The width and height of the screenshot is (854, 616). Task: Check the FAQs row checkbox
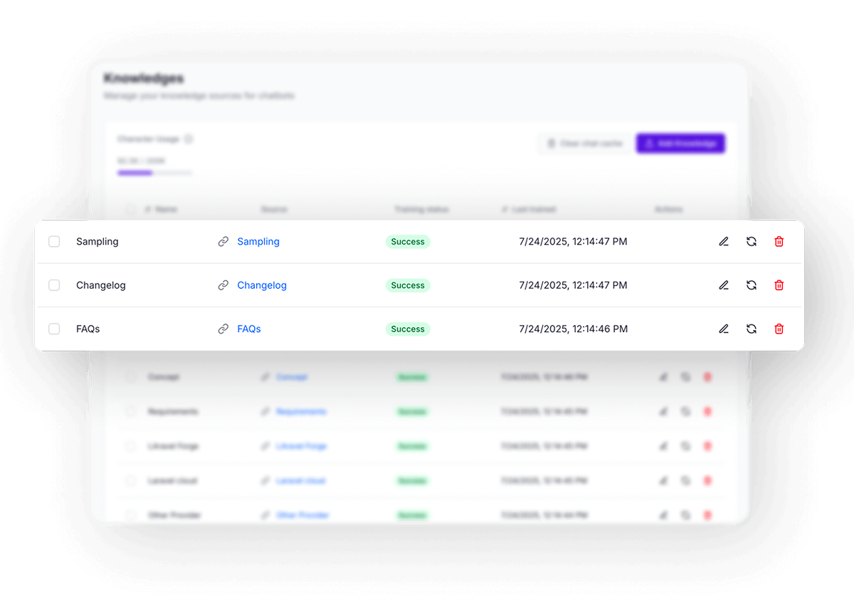(x=54, y=329)
